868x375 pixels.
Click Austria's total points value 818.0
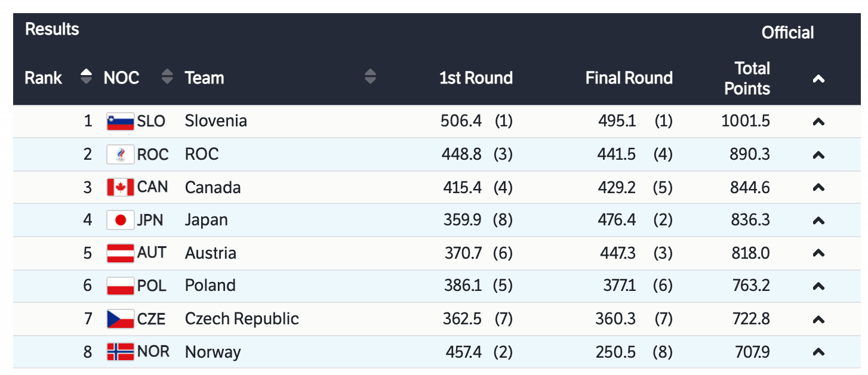click(x=751, y=253)
